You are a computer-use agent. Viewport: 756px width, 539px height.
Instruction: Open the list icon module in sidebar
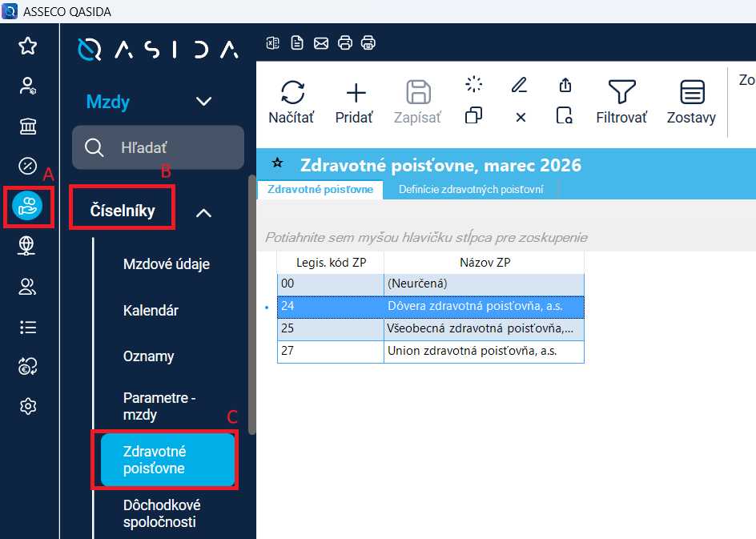pyautogui.click(x=27, y=328)
